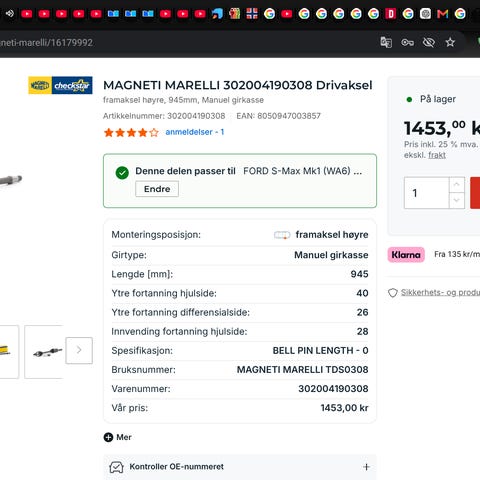
Task: Click the Endre button to change vehicle
Action: [157, 189]
